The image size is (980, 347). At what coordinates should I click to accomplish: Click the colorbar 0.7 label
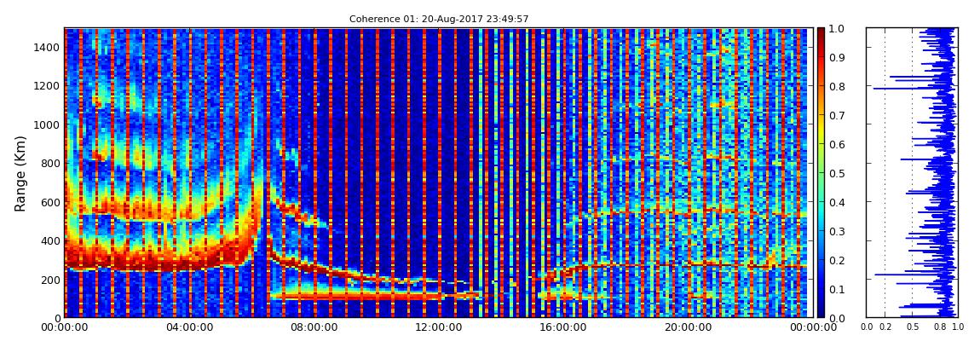836,116
